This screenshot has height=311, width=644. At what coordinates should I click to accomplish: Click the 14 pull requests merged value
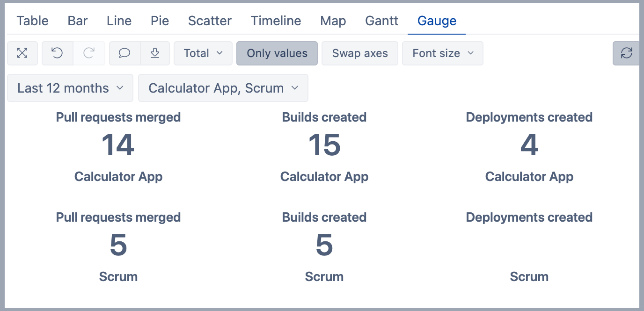click(118, 145)
